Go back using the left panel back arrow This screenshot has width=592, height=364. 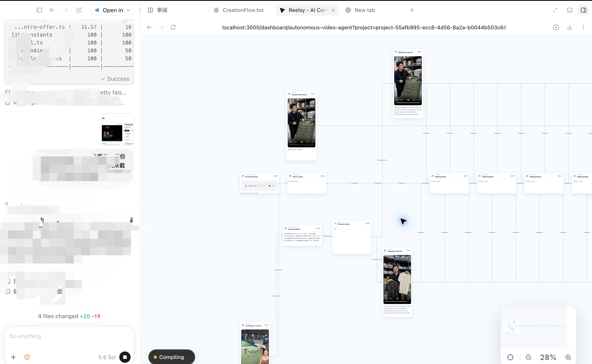pyautogui.click(x=52, y=10)
